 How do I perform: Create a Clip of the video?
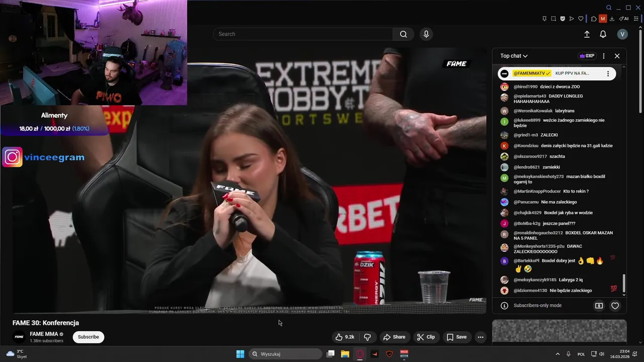pos(426,337)
